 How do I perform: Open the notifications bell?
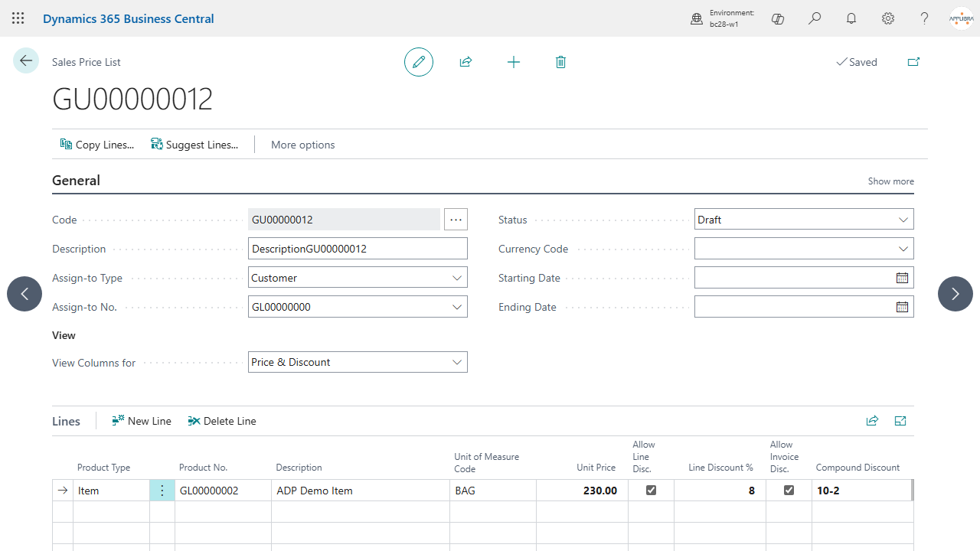click(851, 18)
